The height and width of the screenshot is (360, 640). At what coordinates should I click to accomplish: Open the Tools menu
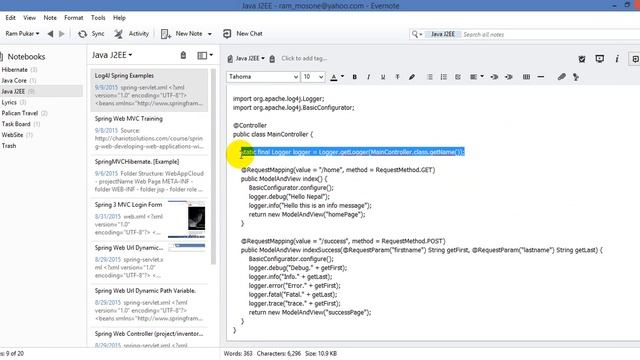98,18
